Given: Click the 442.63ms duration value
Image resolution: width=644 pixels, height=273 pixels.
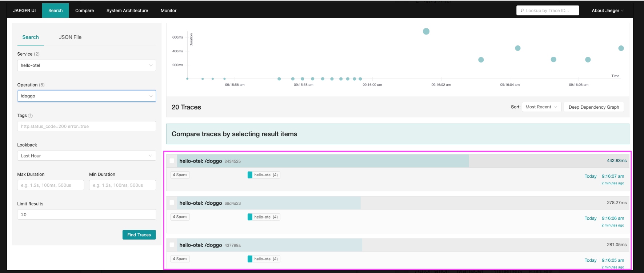Looking at the screenshot, I should [x=617, y=161].
